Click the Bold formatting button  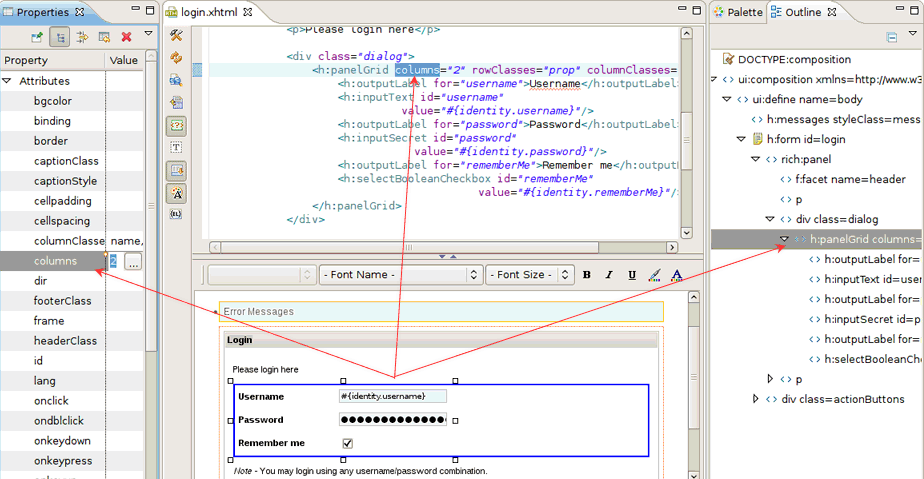(587, 275)
